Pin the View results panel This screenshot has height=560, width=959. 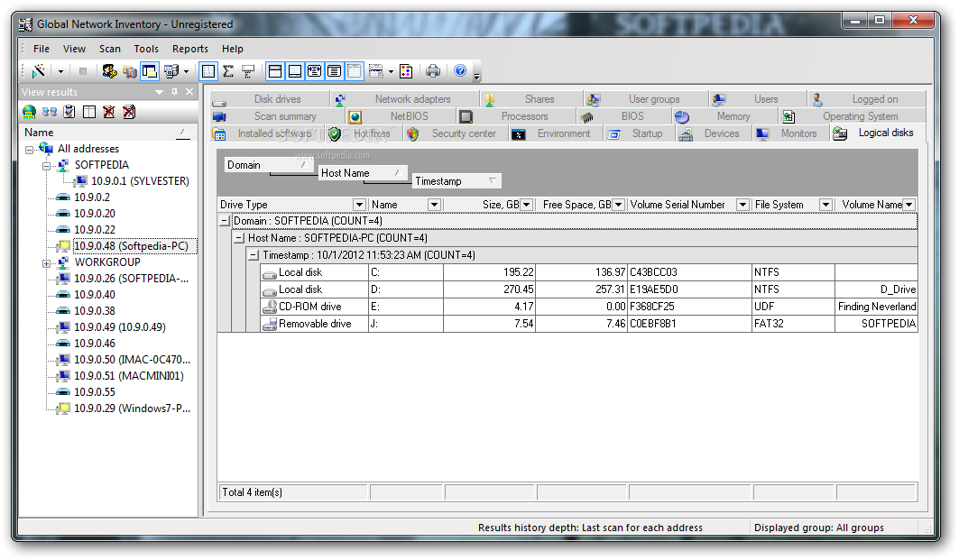click(x=174, y=92)
